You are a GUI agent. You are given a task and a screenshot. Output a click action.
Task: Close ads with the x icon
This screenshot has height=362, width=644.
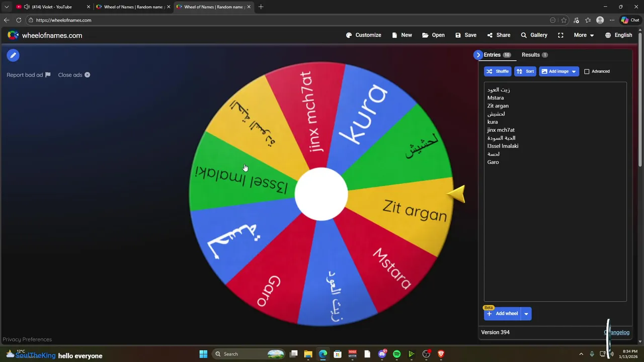click(x=87, y=75)
